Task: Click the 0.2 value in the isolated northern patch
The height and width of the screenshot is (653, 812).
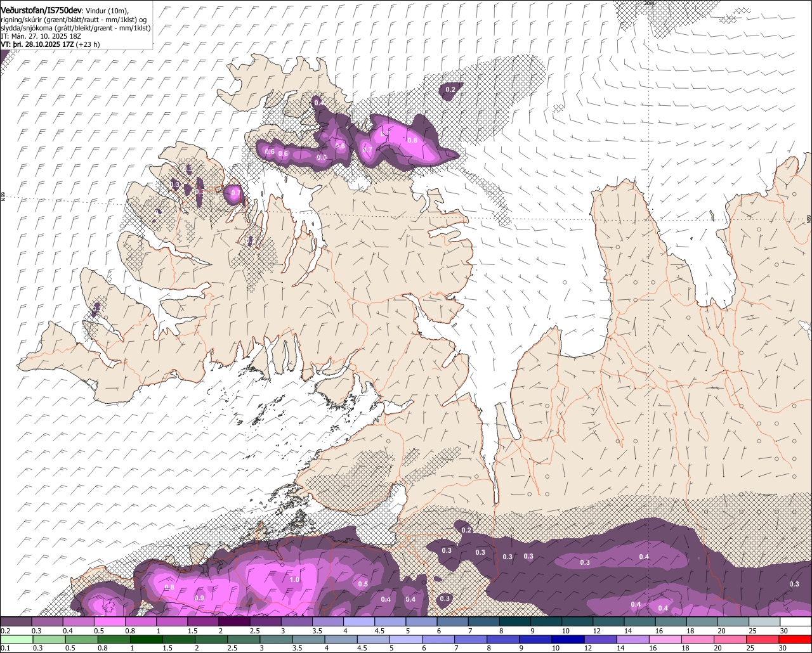Action: pyautogui.click(x=450, y=89)
